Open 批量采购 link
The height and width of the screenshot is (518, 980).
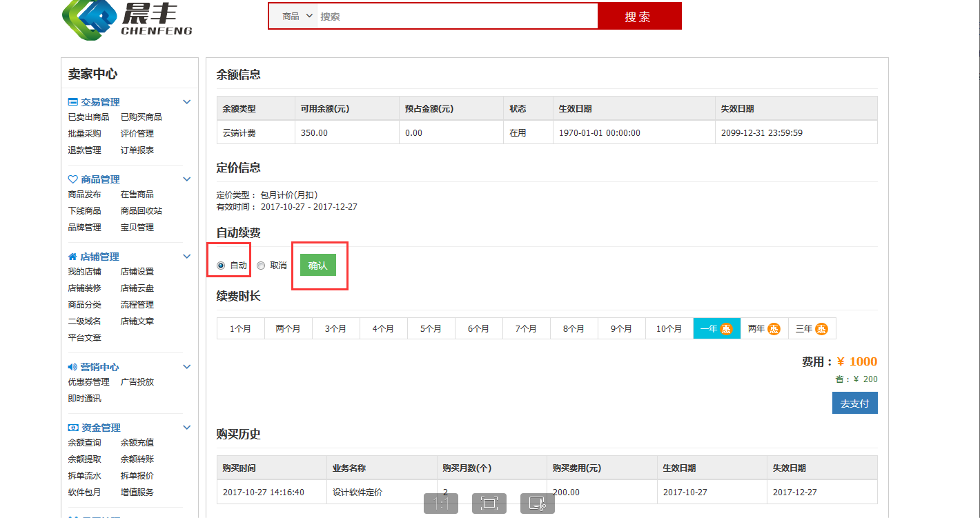(85, 134)
